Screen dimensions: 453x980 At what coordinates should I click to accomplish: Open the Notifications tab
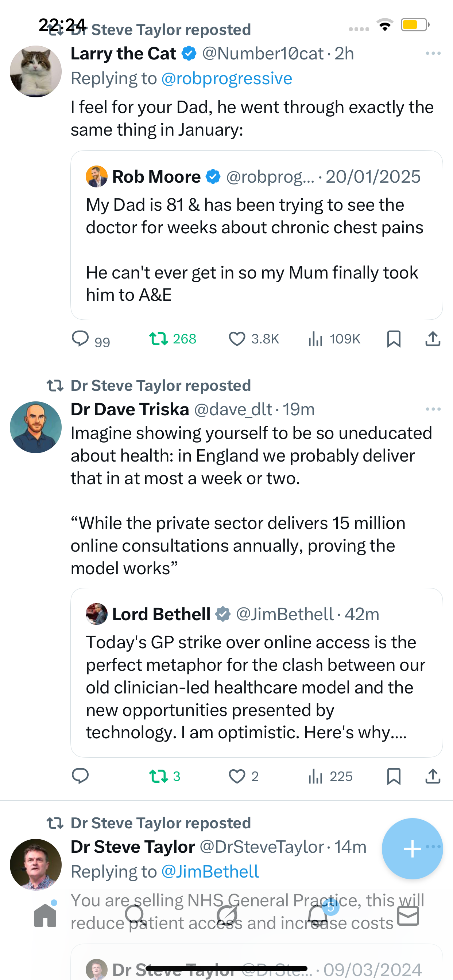318,915
